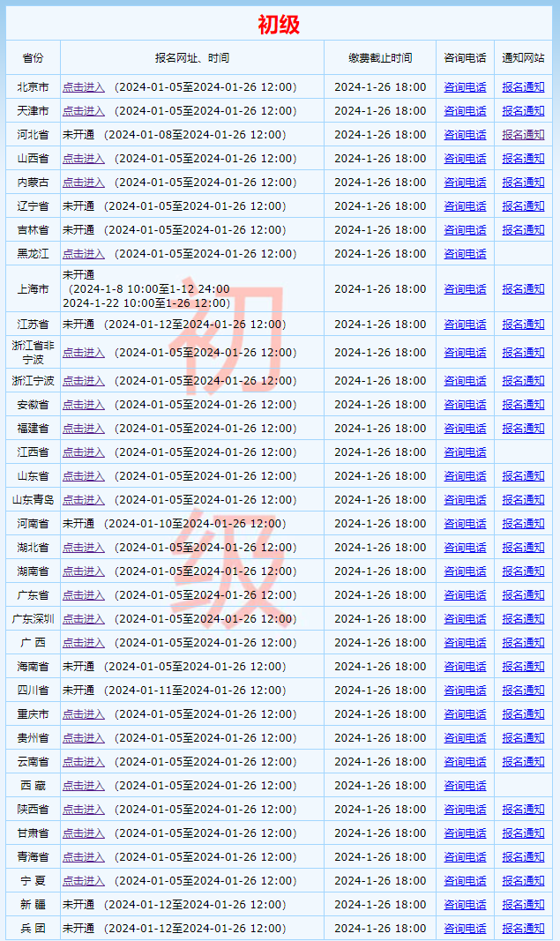The width and height of the screenshot is (560, 941).
Task: View 报名通知 for 江苏省
Action: 523,324
